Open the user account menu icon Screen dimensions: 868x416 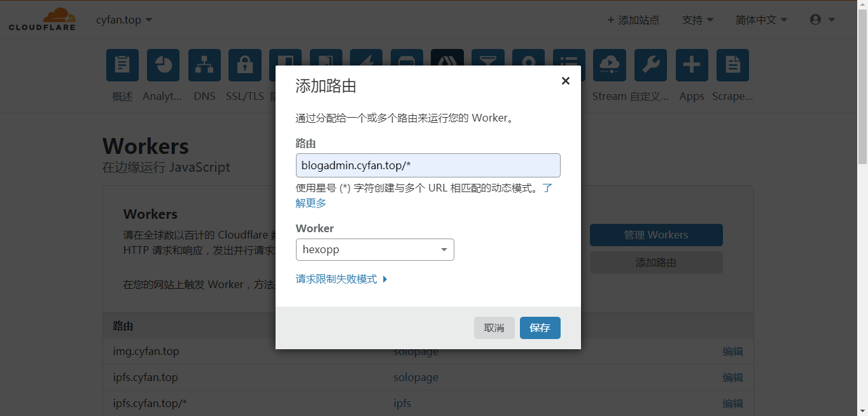click(x=822, y=20)
